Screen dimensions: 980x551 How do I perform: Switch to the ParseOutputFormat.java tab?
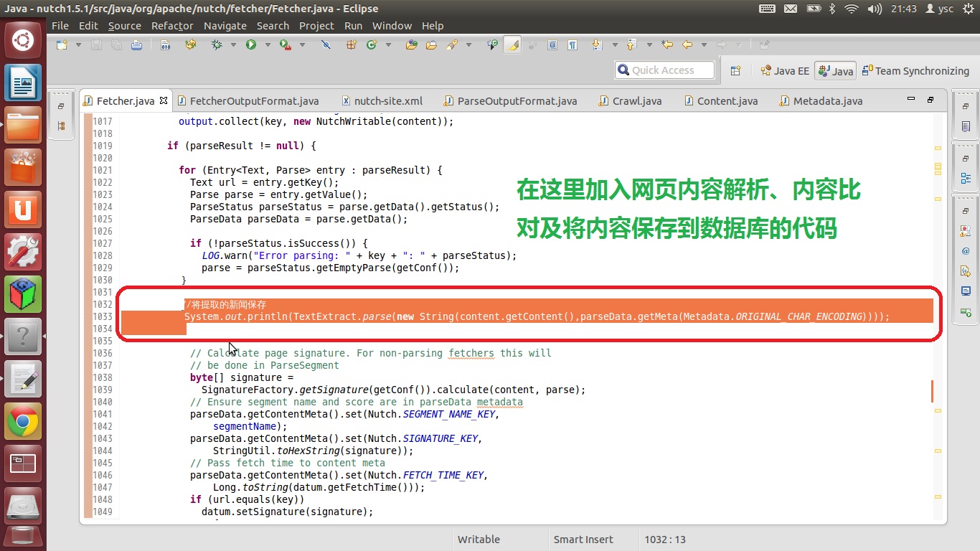point(510,100)
